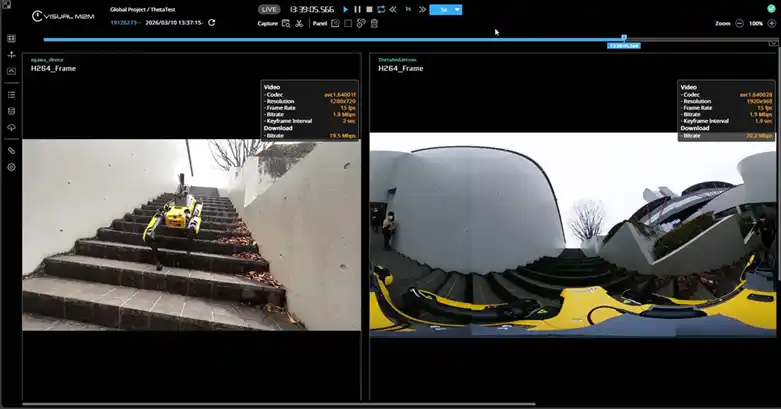The width and height of the screenshot is (781, 409).
Task: Click the Panel trash delete icon
Action: click(x=374, y=23)
